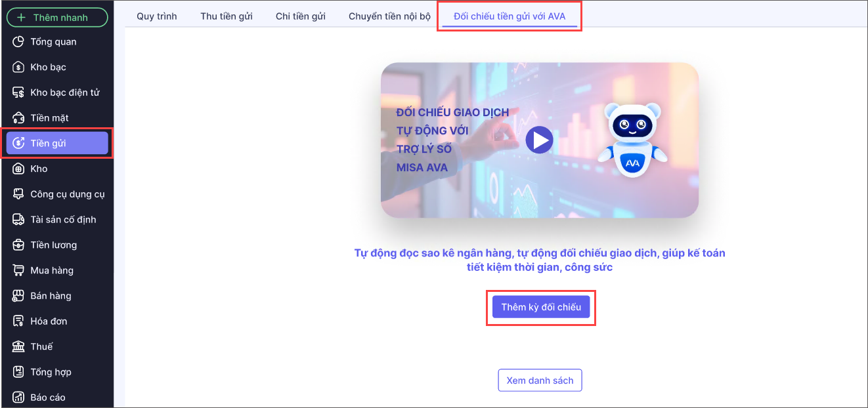Image resolution: width=868 pixels, height=408 pixels.
Task: Open Báo cáo in sidebar
Action: coord(57,398)
